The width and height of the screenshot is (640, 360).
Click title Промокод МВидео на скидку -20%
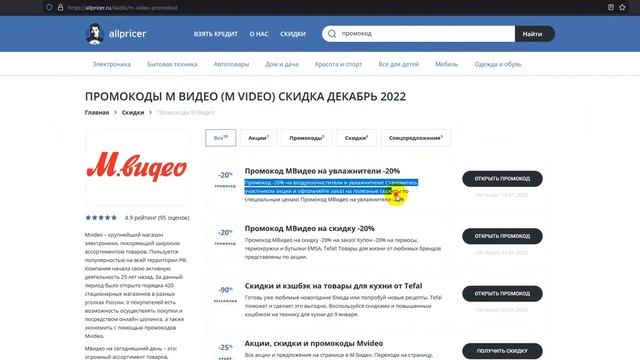point(309,229)
